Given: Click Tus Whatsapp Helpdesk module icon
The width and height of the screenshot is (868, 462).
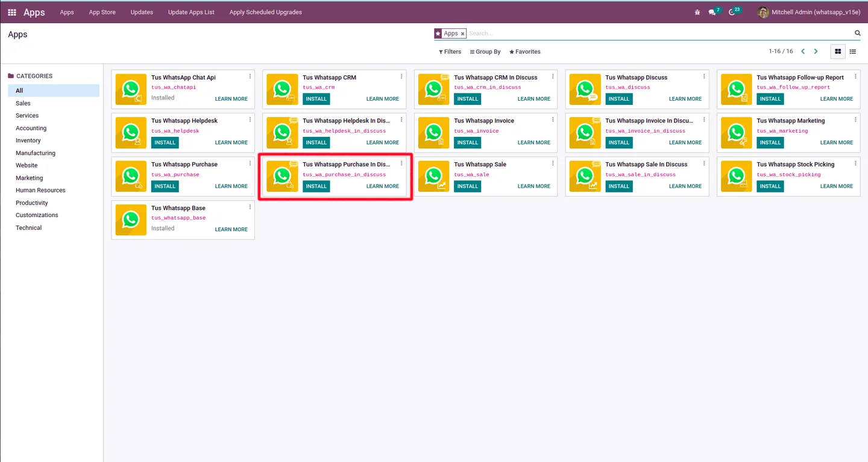Looking at the screenshot, I should click(x=131, y=133).
